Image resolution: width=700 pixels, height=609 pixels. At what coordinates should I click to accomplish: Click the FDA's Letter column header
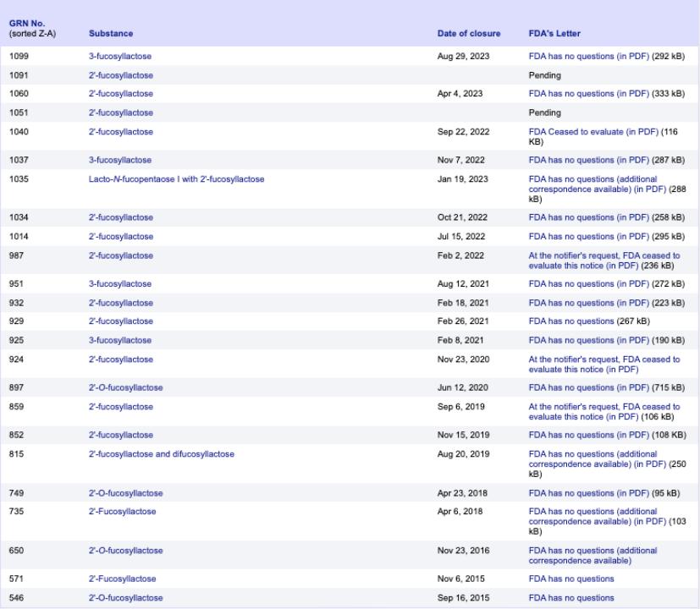(555, 34)
